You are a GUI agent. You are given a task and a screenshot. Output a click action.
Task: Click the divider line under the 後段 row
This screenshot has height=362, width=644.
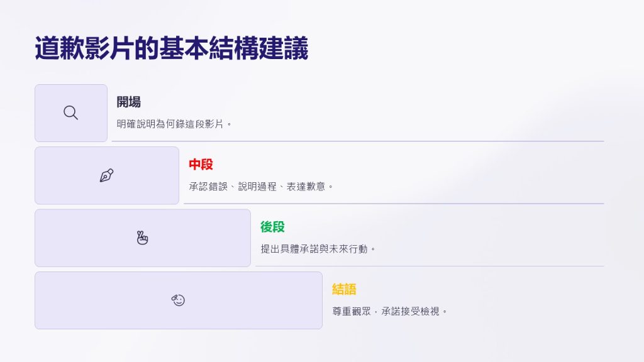click(x=430, y=266)
